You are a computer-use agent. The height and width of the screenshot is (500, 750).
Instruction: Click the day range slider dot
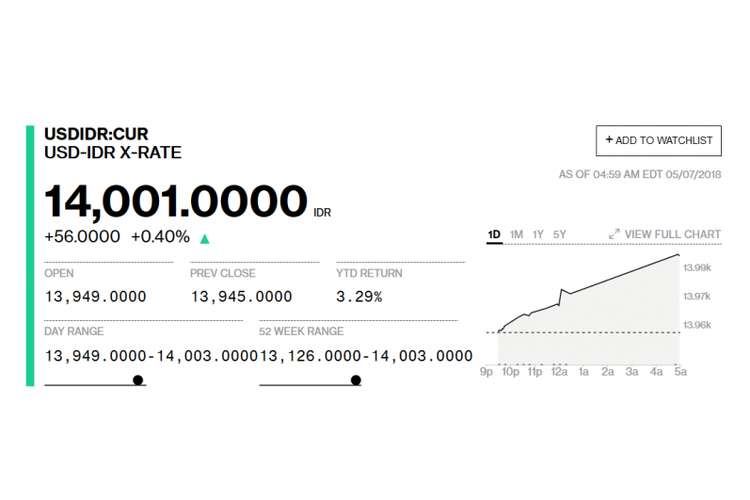point(138,380)
